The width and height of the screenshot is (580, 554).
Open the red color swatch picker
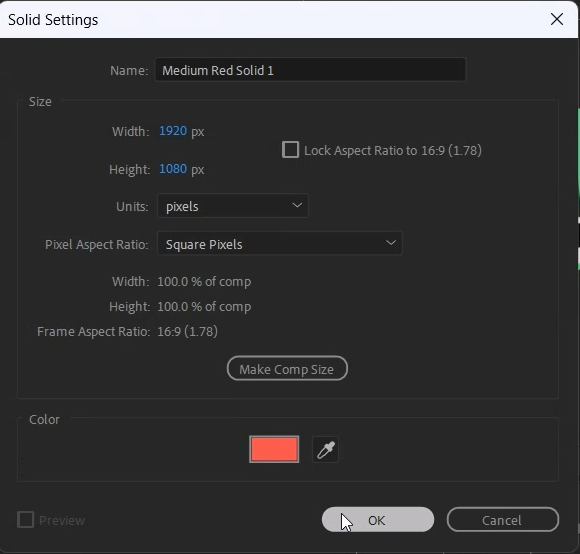pyautogui.click(x=274, y=449)
